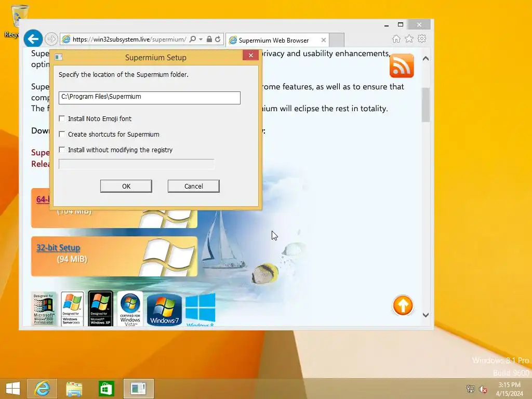Open a new tab in Internet Explorer
532x399 pixels.
(x=337, y=40)
